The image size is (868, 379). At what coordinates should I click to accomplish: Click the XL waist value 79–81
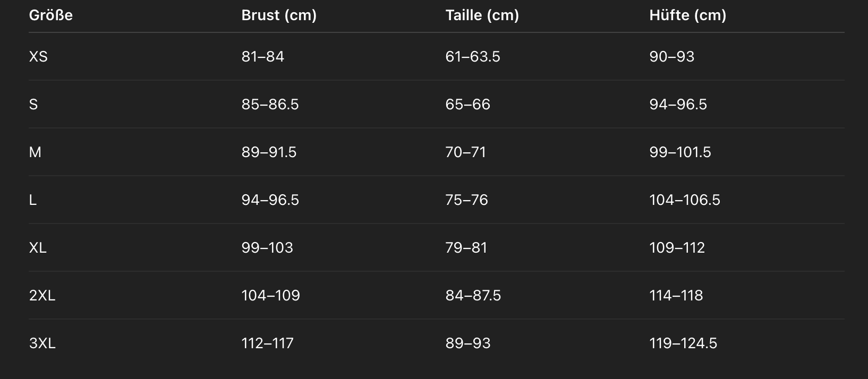click(x=466, y=248)
